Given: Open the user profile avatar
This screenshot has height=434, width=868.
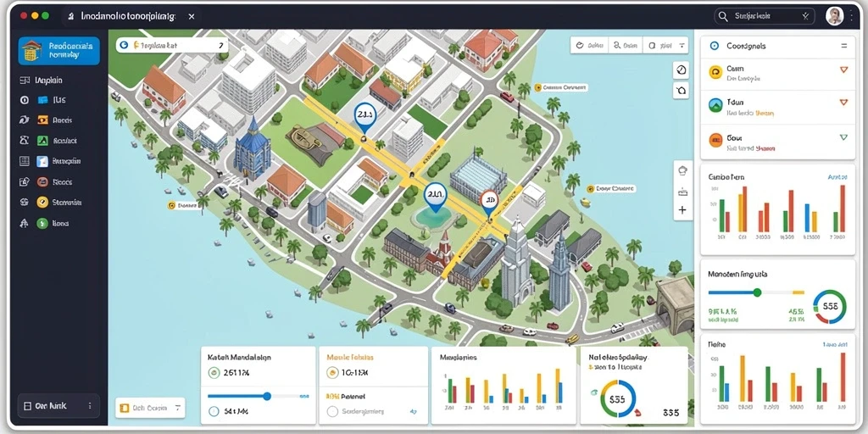Looking at the screenshot, I should coord(834,16).
